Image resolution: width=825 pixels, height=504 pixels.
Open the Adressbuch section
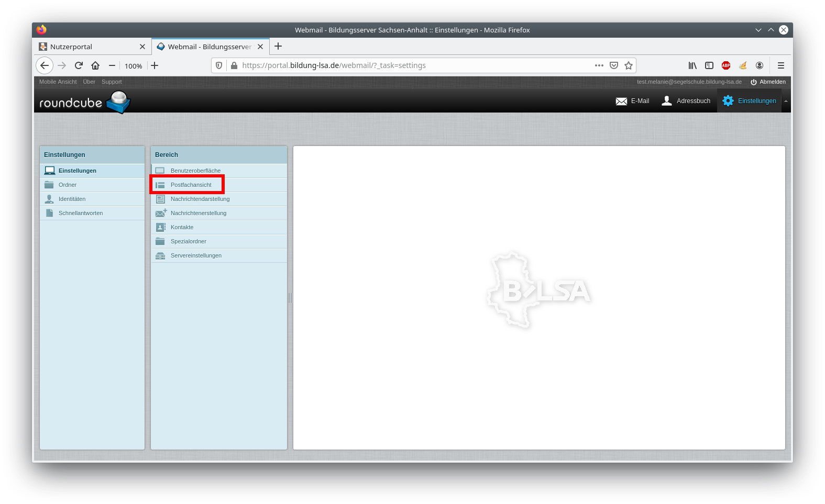686,101
